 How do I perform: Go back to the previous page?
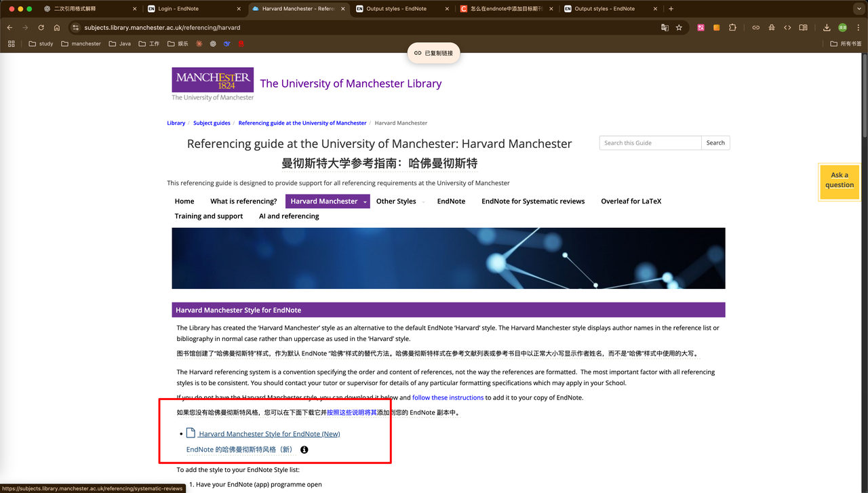click(x=9, y=28)
